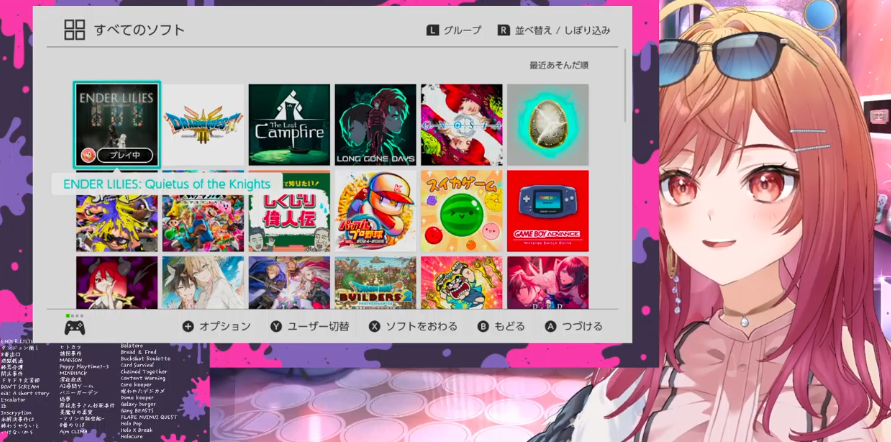Click 'Dome Keeper' in the game list overlay
Viewport: 891px width, 442px height.
[136, 398]
